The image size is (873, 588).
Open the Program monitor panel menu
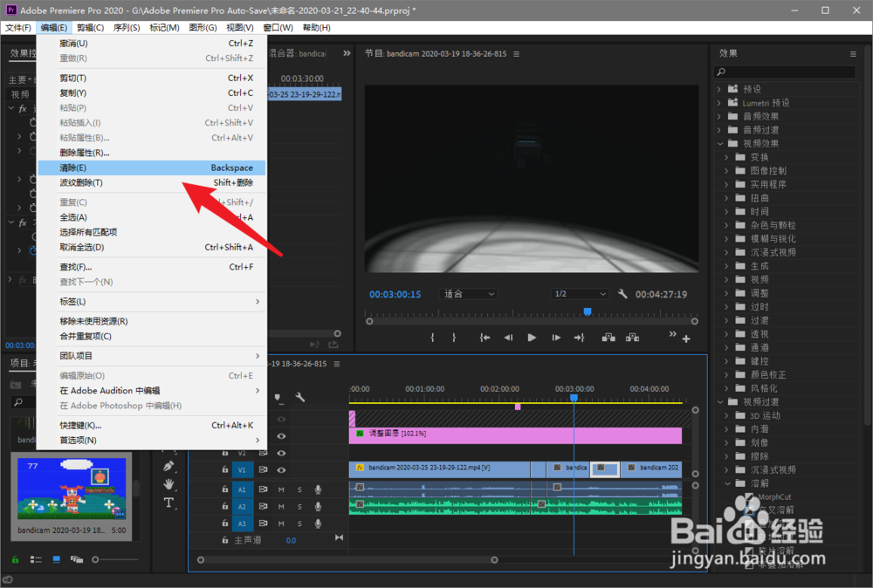(517, 54)
